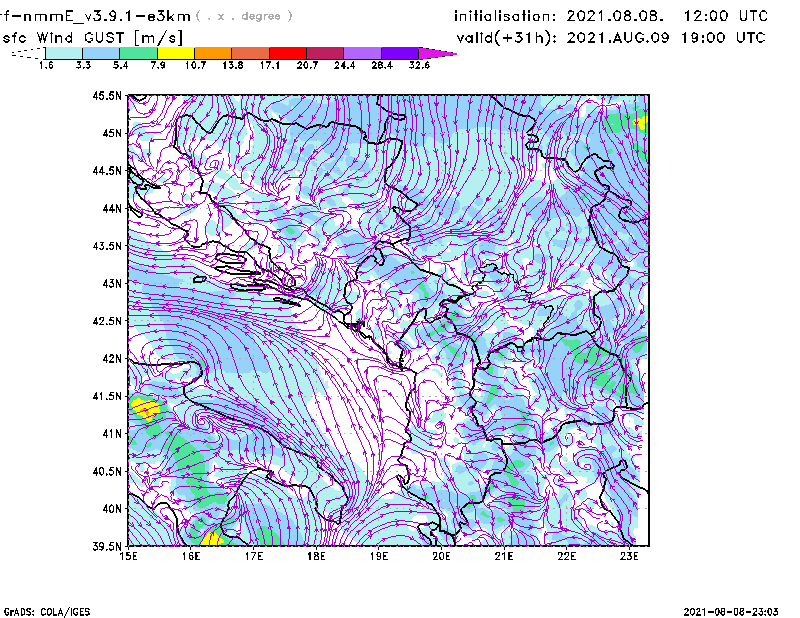
Task: Click the 'GrADS: COLA/IGES' credit text
Action: point(46,612)
